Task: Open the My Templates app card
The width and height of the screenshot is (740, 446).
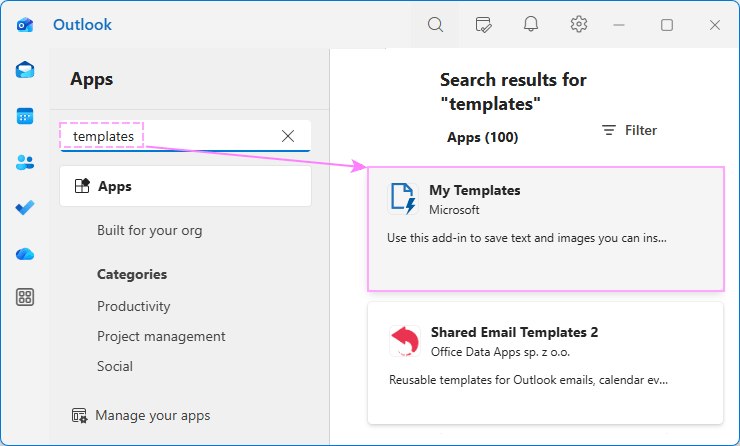Action: (546, 228)
